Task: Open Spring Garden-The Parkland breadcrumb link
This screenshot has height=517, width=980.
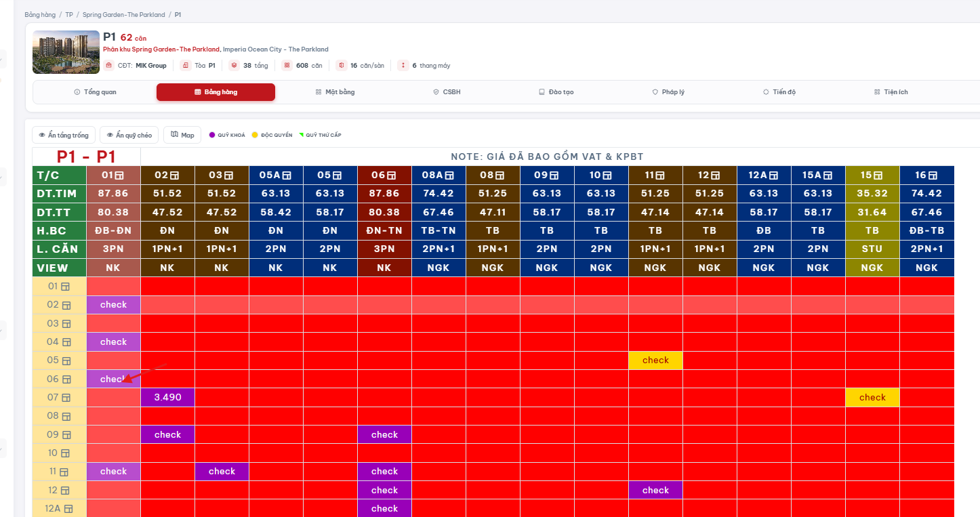Action: (x=124, y=14)
